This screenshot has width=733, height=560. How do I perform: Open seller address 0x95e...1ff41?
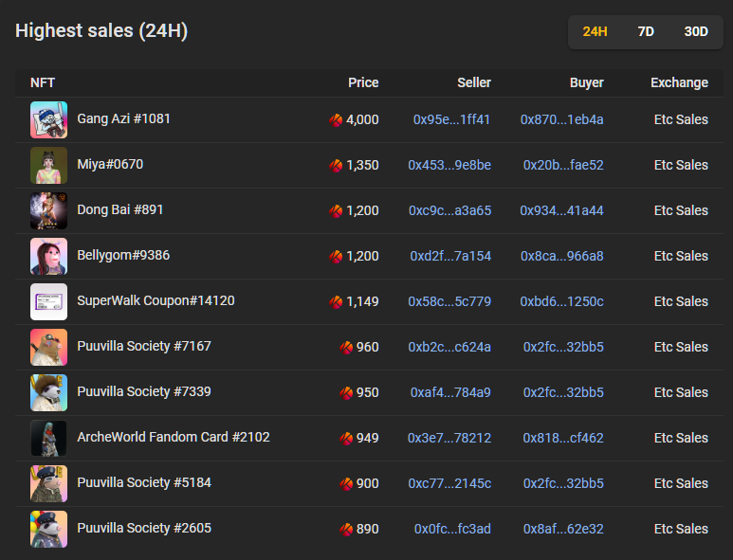point(452,119)
